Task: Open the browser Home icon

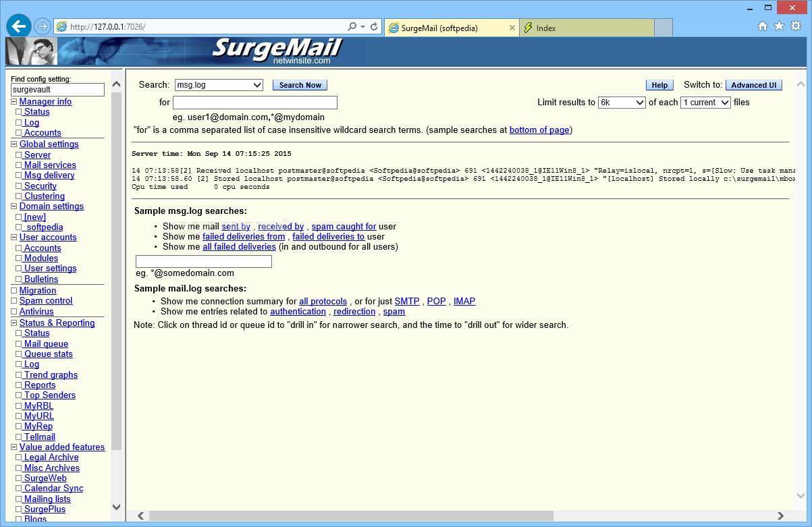Action: pyautogui.click(x=763, y=26)
